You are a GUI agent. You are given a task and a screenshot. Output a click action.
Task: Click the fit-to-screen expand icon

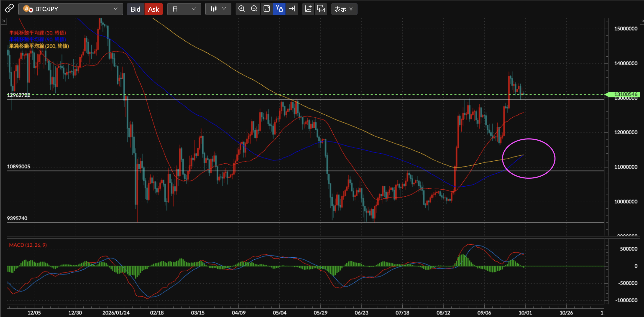pos(267,9)
